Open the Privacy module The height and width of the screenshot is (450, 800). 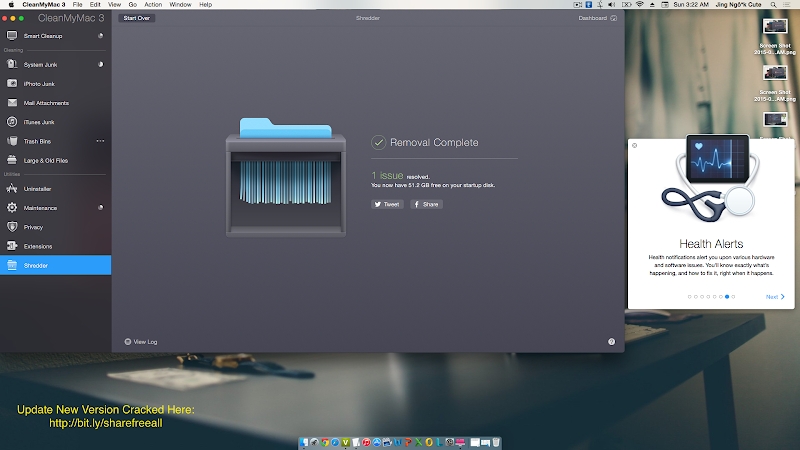tap(56, 227)
